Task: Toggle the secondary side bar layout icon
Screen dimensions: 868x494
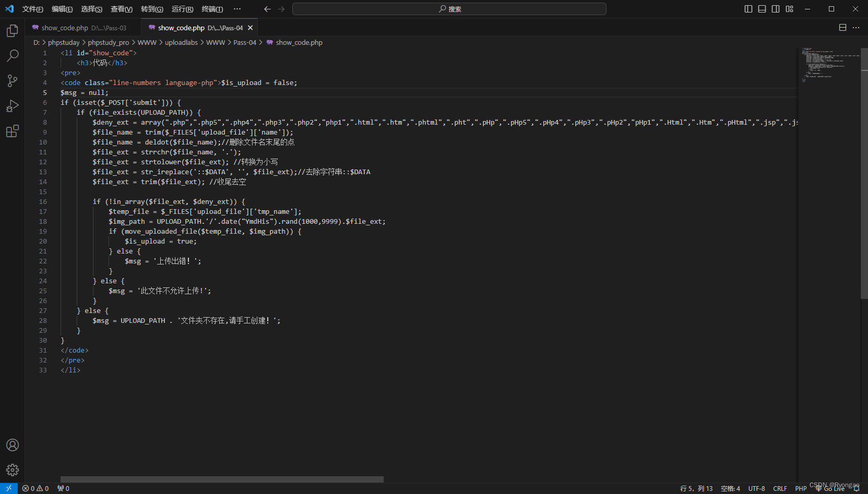Action: coord(776,9)
